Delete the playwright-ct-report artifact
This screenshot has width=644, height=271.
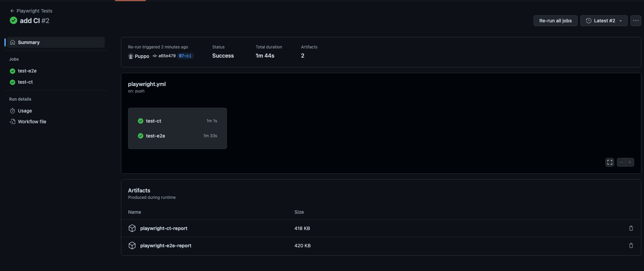(631, 228)
